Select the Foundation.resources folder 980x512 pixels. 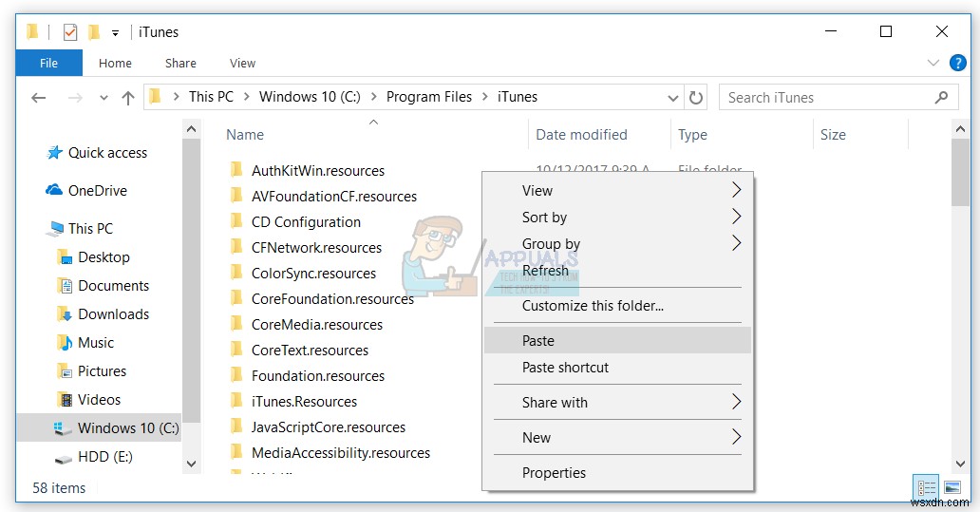307,376
